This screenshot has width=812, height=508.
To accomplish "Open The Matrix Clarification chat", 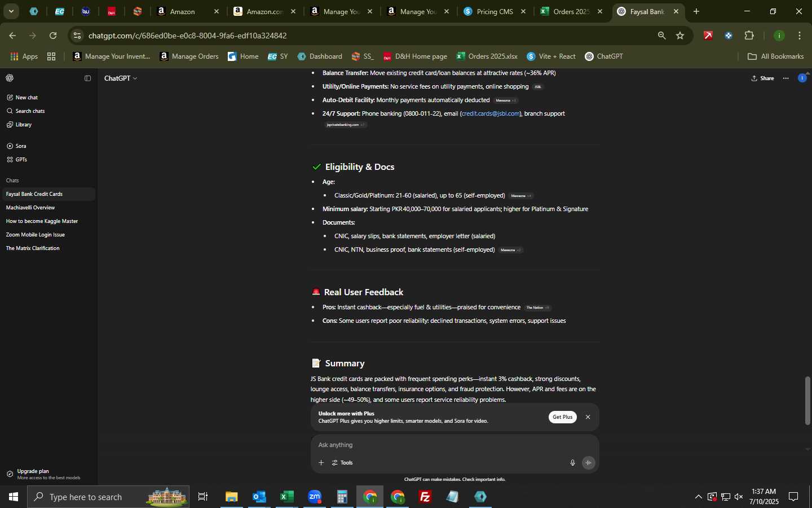I will pos(47,248).
